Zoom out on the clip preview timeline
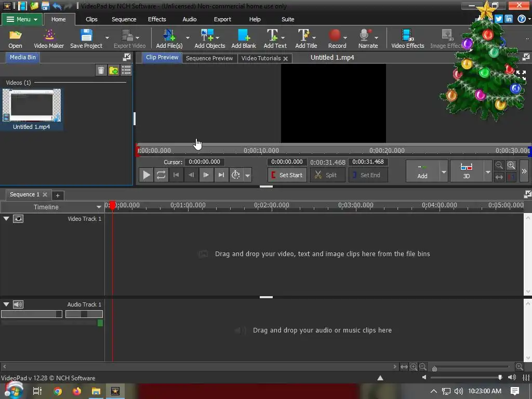 [499, 165]
